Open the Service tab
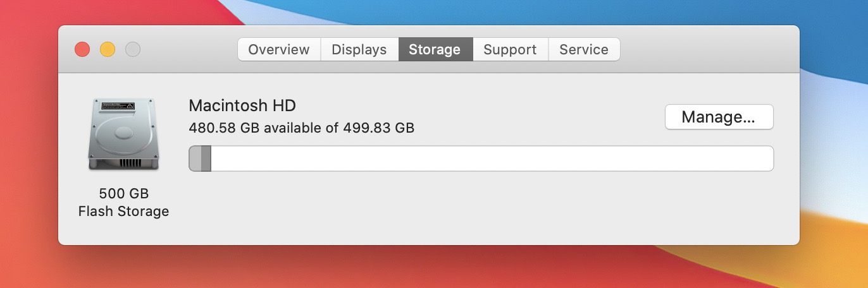The height and width of the screenshot is (288, 868). [x=584, y=49]
